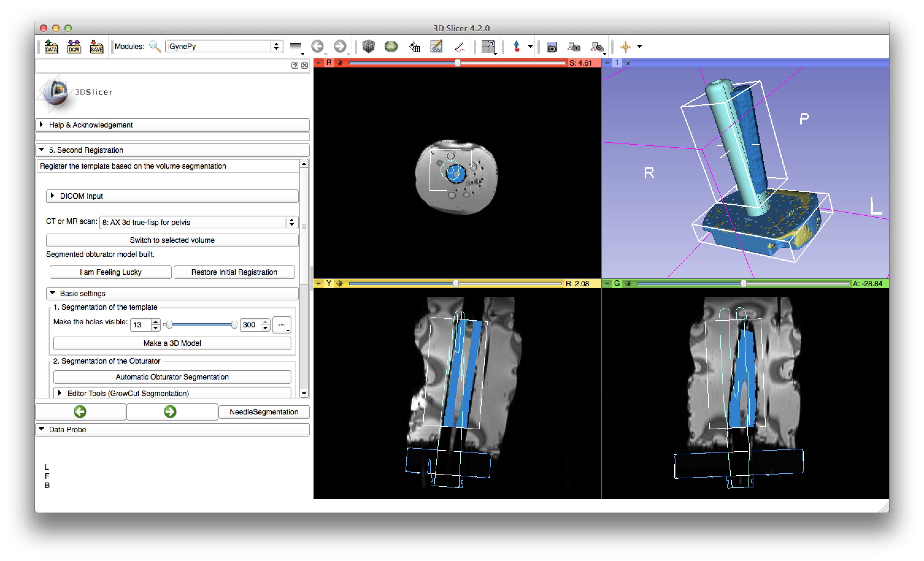Viewport: 924px width, 561px height.
Task: Click the Load DATA icon
Action: click(x=51, y=47)
